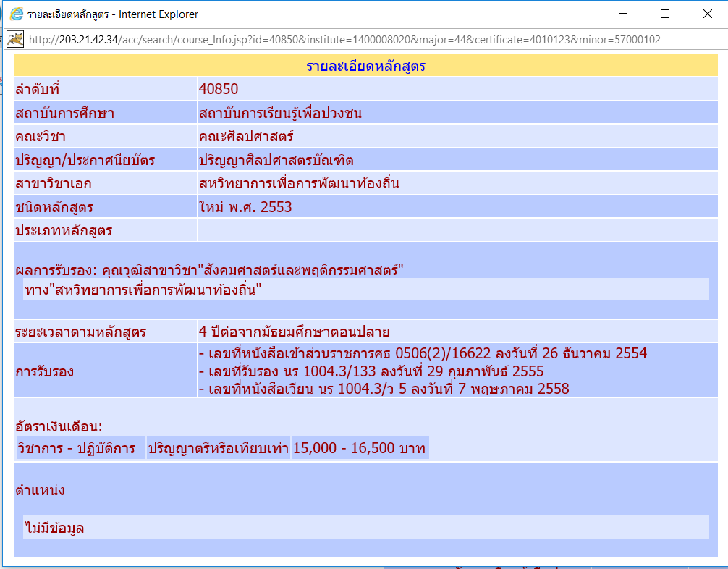Viewport: 728px width, 569px height.
Task: Select the course number 40850 value
Action: click(219, 90)
